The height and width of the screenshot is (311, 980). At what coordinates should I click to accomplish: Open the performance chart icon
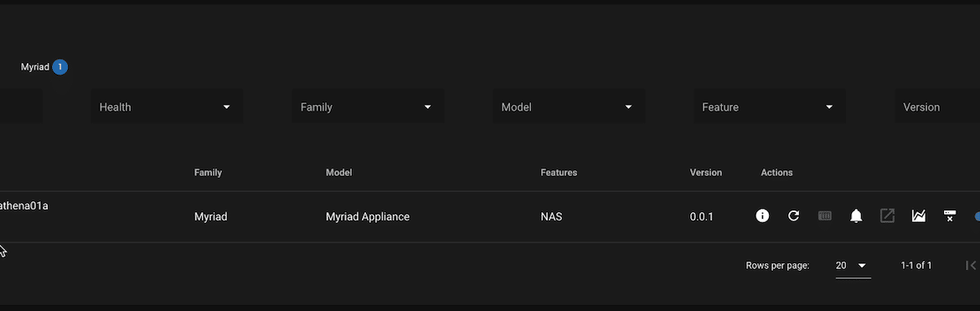tap(918, 216)
